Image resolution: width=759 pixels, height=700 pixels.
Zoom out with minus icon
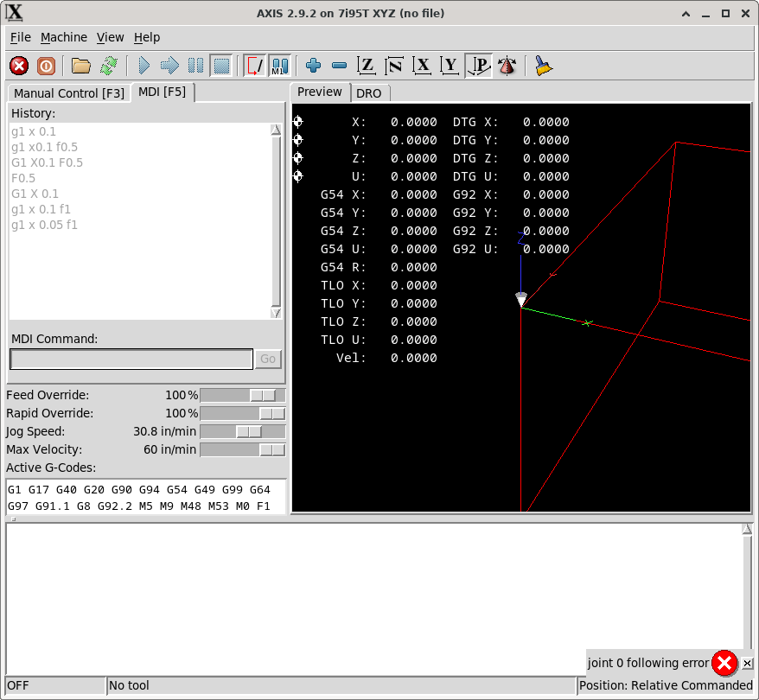click(x=340, y=66)
